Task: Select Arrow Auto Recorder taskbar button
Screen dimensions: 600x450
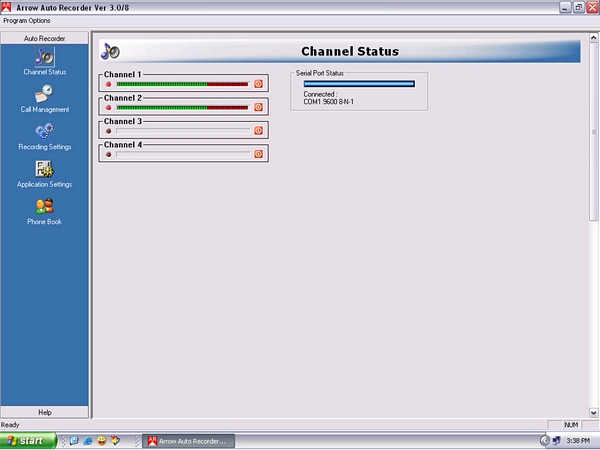Action: click(189, 441)
